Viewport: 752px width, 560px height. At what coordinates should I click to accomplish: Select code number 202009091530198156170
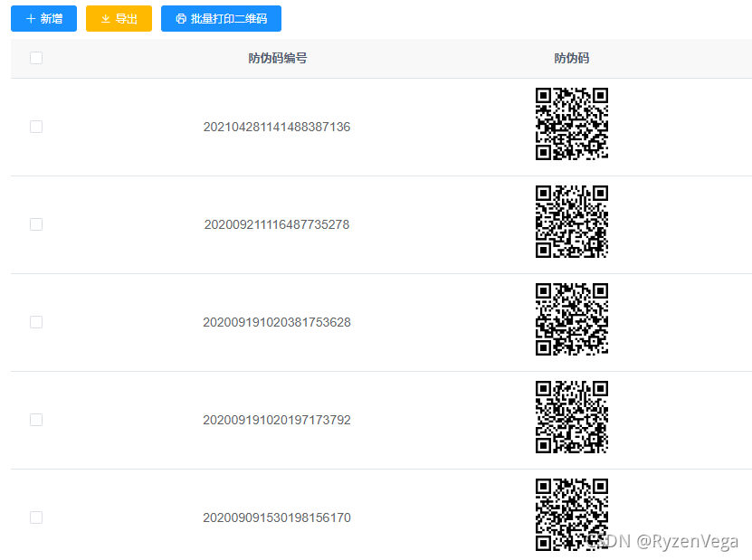pos(277,517)
